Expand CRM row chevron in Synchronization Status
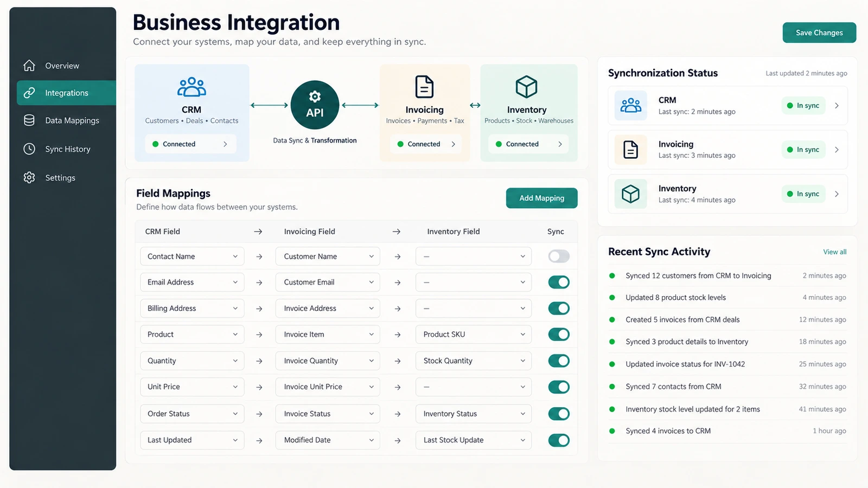 pyautogui.click(x=837, y=106)
